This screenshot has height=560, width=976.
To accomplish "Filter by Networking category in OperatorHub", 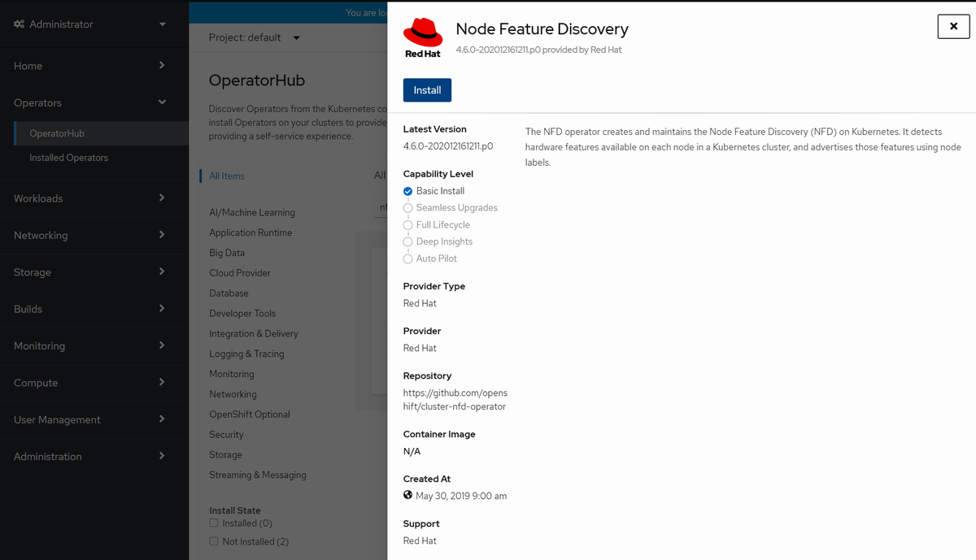I will pos(233,394).
